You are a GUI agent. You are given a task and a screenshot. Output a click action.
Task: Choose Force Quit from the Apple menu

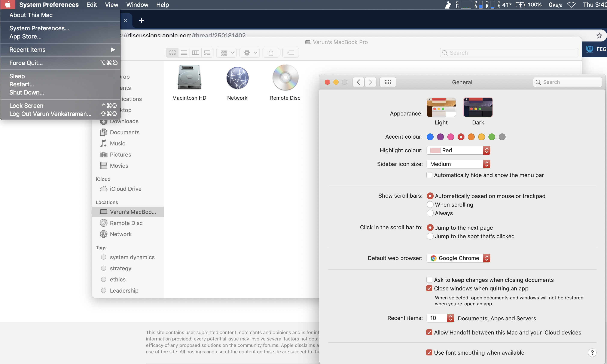click(26, 63)
